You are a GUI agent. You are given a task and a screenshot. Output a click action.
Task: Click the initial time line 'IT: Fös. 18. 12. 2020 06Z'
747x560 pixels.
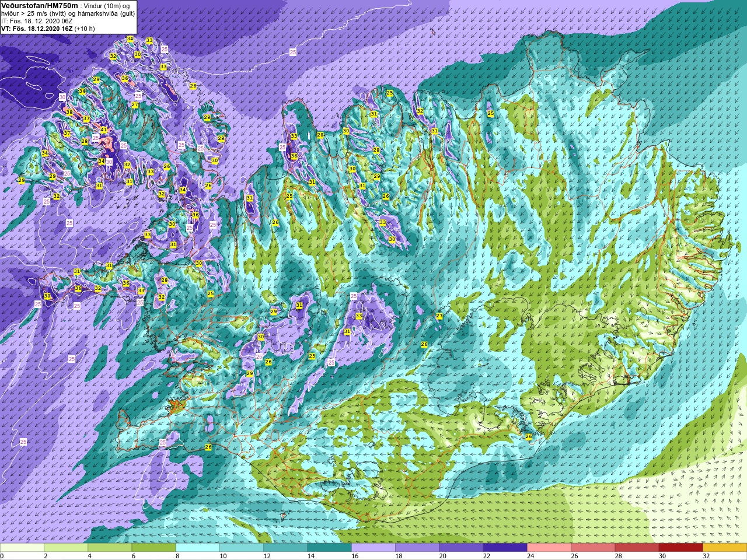coord(37,20)
